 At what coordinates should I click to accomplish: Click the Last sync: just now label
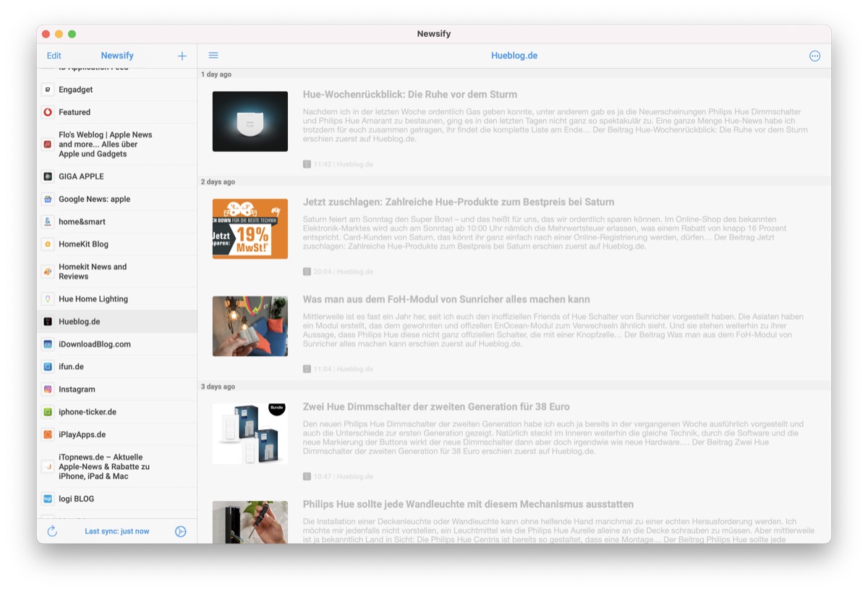pos(116,531)
